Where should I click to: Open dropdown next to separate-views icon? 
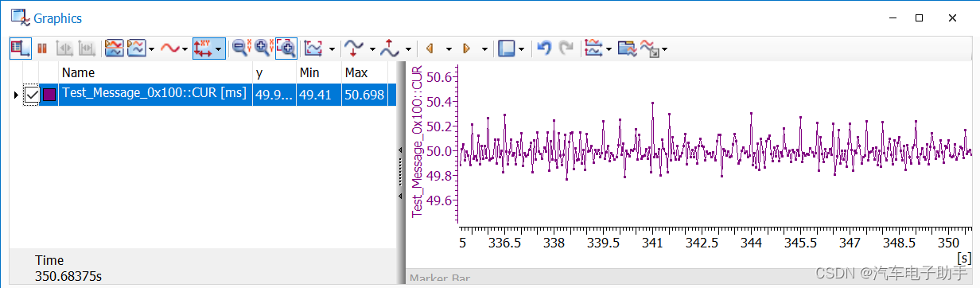pos(151,49)
